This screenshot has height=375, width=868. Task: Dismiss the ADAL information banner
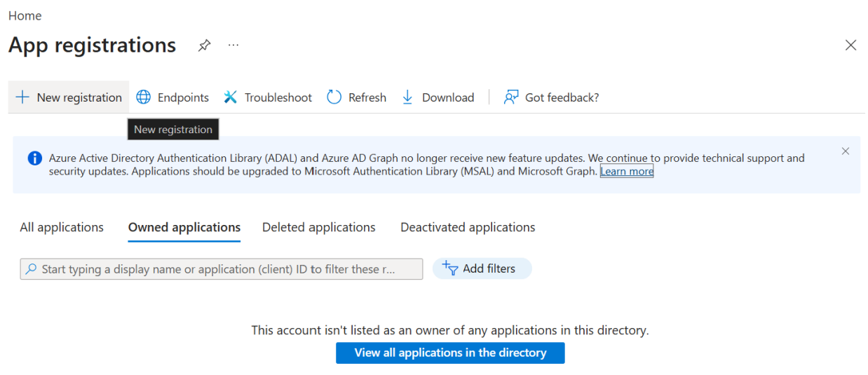coord(846,151)
